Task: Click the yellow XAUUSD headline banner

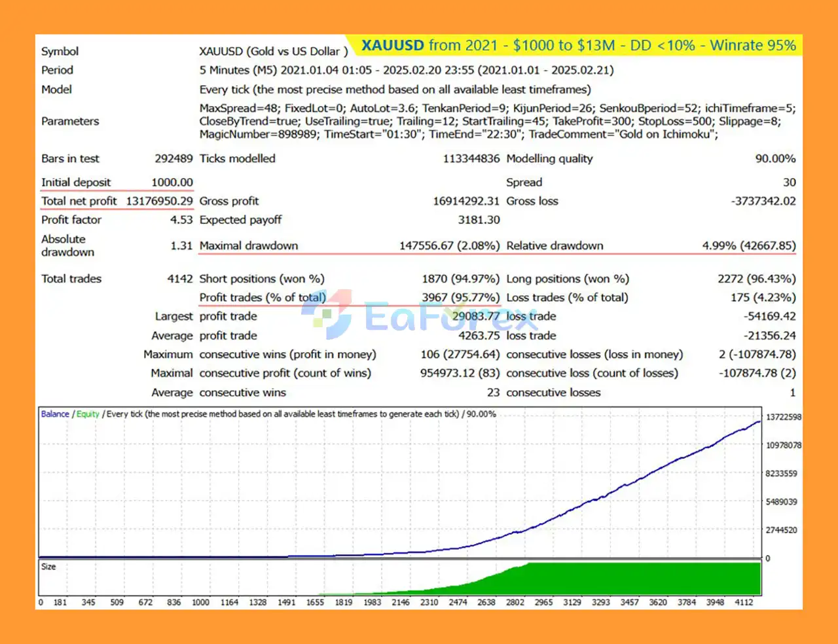Action: pyautogui.click(x=579, y=46)
